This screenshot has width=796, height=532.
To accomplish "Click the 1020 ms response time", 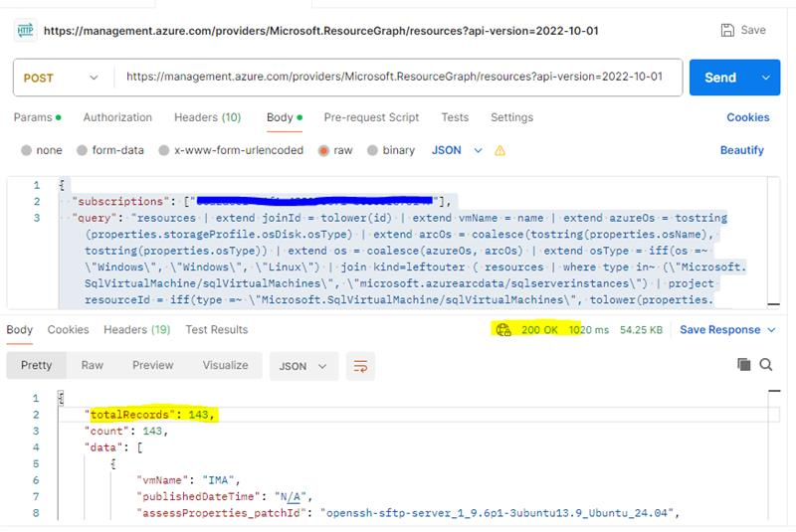I will pos(589,330).
